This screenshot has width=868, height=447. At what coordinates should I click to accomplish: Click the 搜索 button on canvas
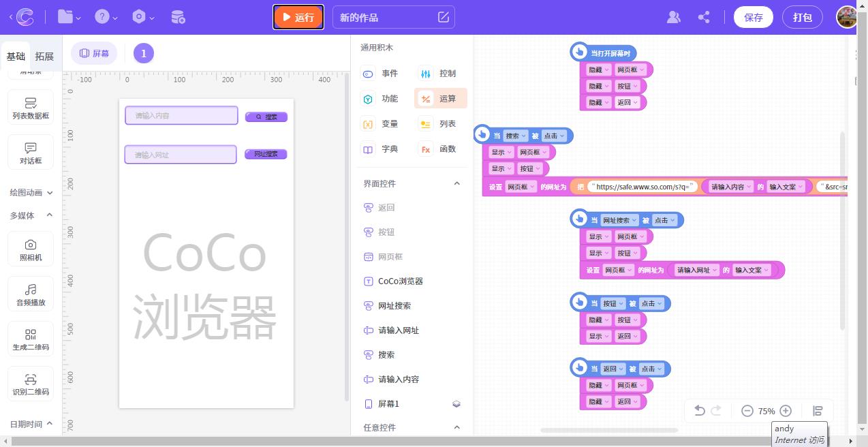pos(266,117)
